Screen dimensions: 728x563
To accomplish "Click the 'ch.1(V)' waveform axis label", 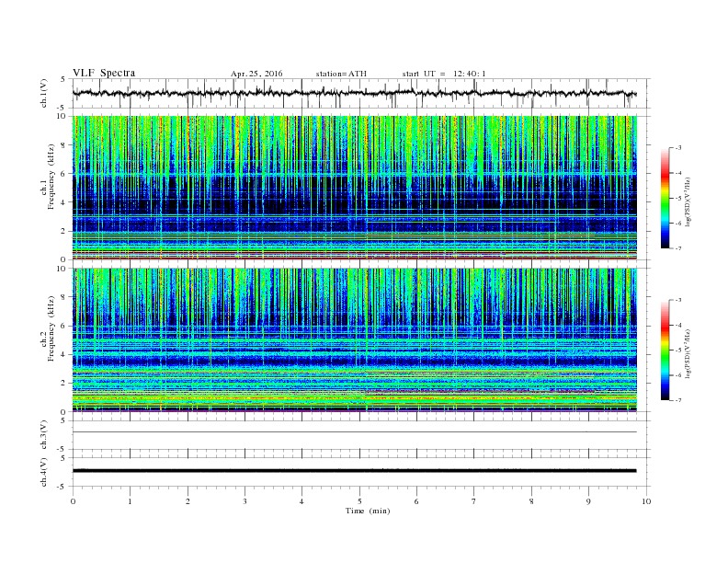I will click(x=44, y=93).
